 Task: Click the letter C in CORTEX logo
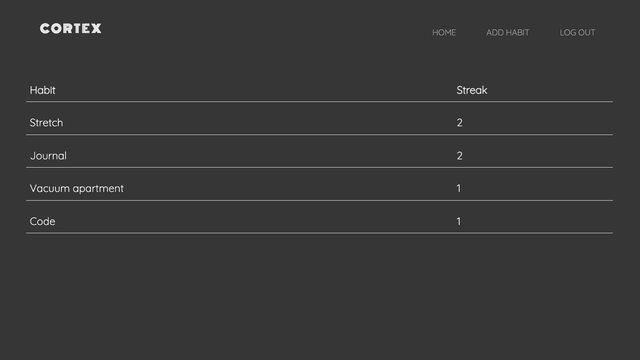coord(45,28)
